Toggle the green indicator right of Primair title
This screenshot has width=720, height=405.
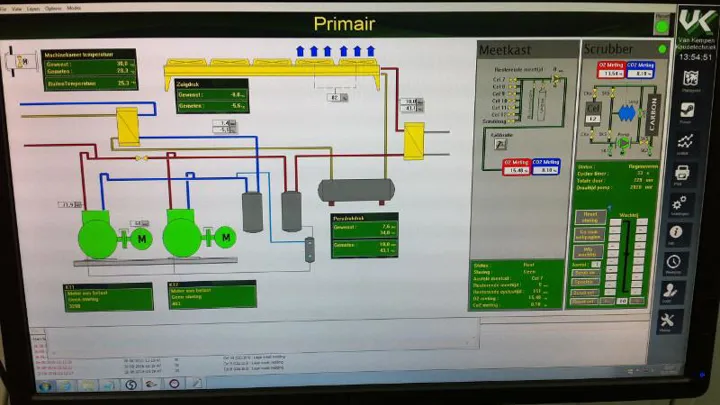point(661,24)
